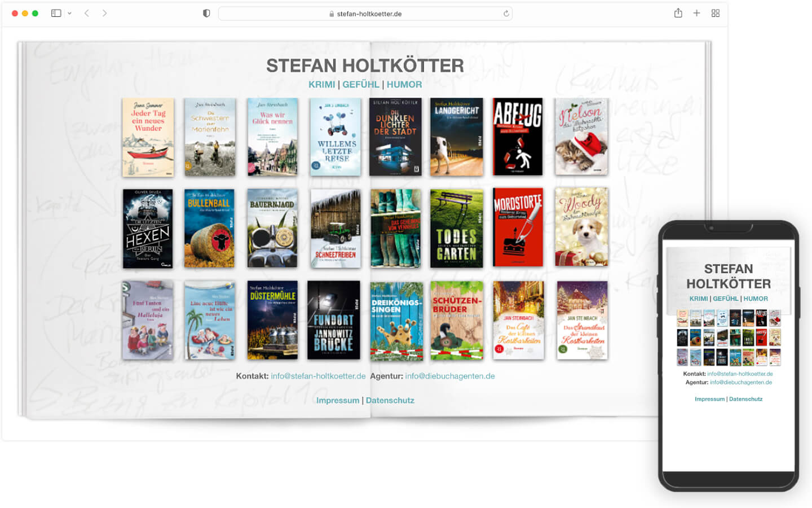812x508 pixels.
Task: Open the 'Hexen von Berlin' book cover
Action: (x=148, y=229)
